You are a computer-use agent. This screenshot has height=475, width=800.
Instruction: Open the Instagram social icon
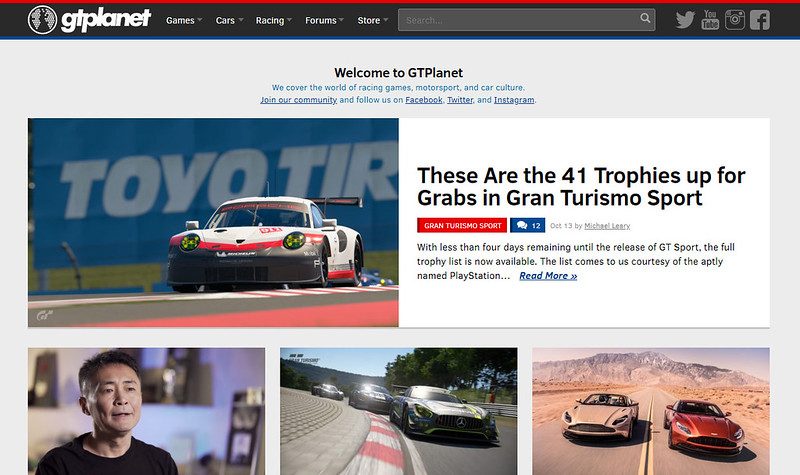(x=735, y=20)
